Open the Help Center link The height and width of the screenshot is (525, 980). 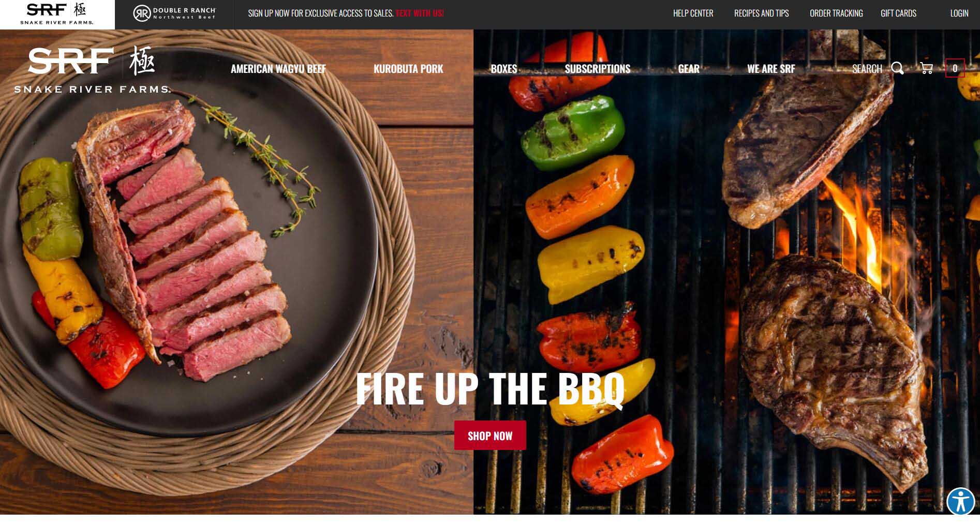click(x=693, y=13)
